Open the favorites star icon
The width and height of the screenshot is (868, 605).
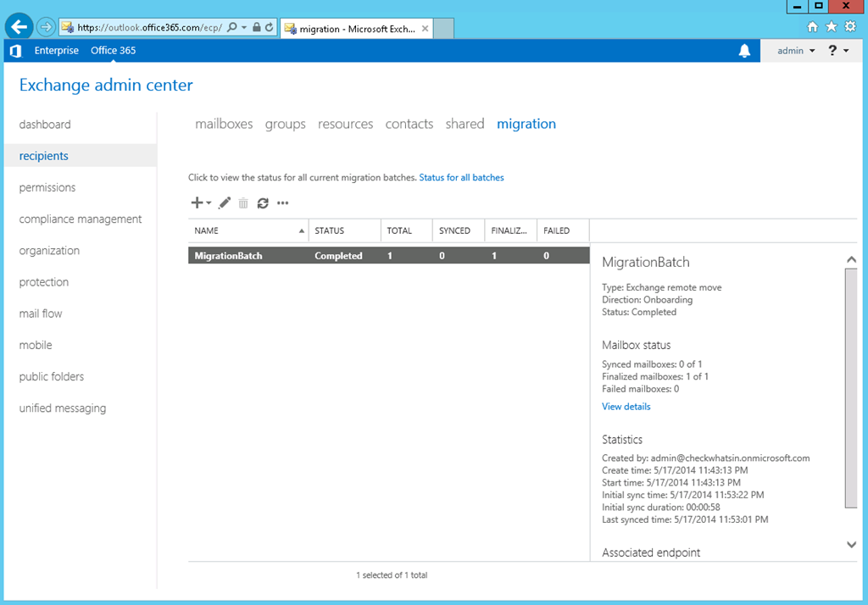[x=831, y=26]
